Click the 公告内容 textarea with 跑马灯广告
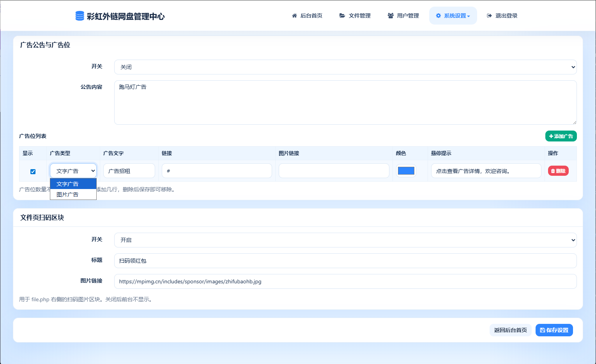This screenshot has height=364, width=596. pos(345,102)
